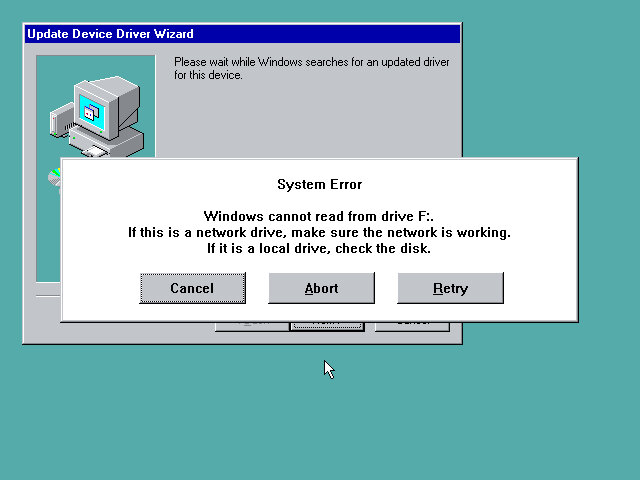This screenshot has width=640, height=480.
Task: Click the wizard's partially hidden Back button
Action: pos(251,326)
